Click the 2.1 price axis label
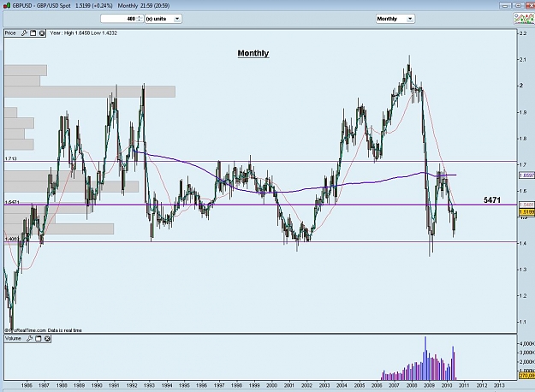This screenshot has width=535, height=392. 523,60
